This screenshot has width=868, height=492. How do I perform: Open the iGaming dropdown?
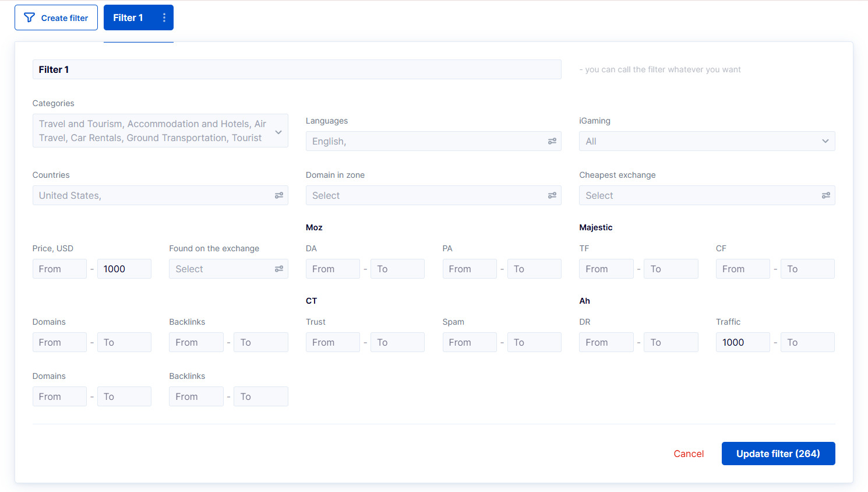coord(706,141)
